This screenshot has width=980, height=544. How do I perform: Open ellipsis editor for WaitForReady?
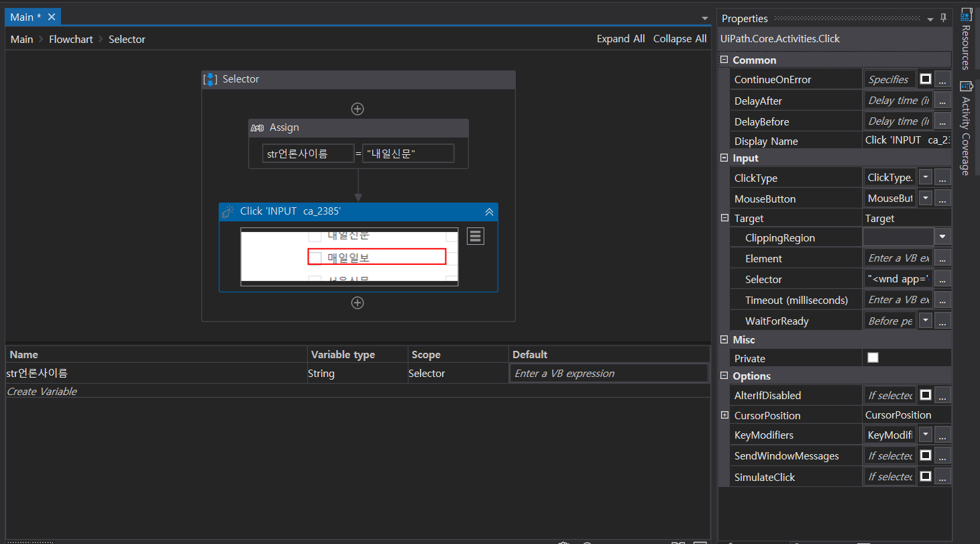tap(942, 320)
